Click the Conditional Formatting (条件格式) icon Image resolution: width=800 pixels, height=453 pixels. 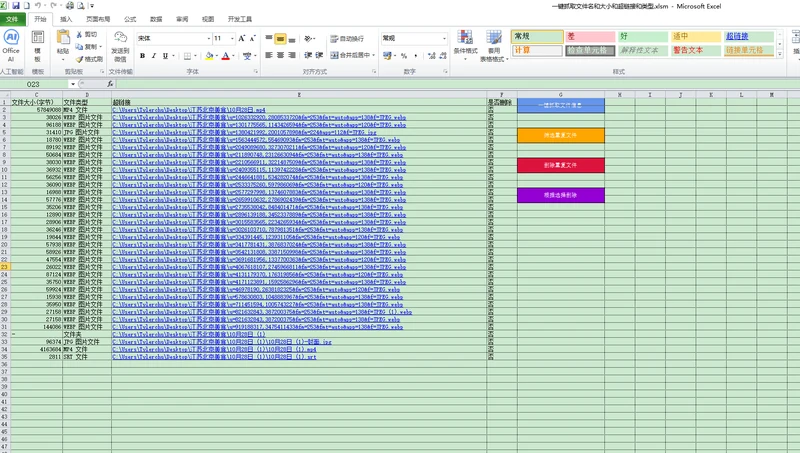465,45
